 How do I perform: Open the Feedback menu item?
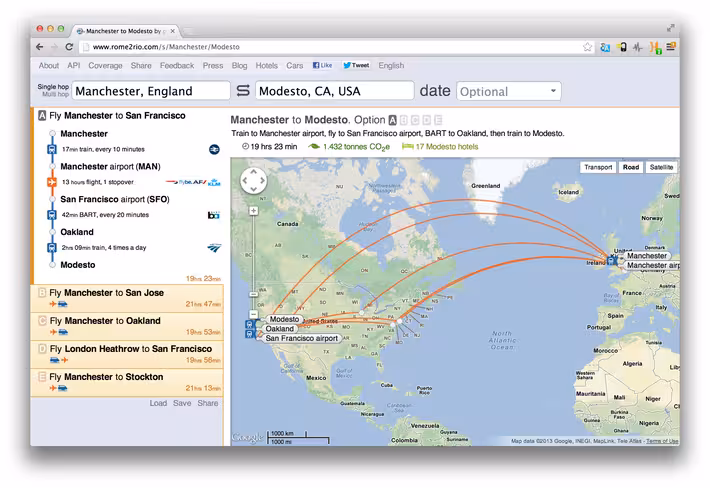[177, 65]
